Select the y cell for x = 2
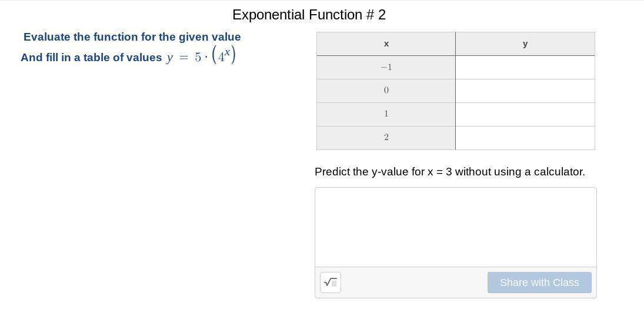The image size is (644, 329). 525,138
